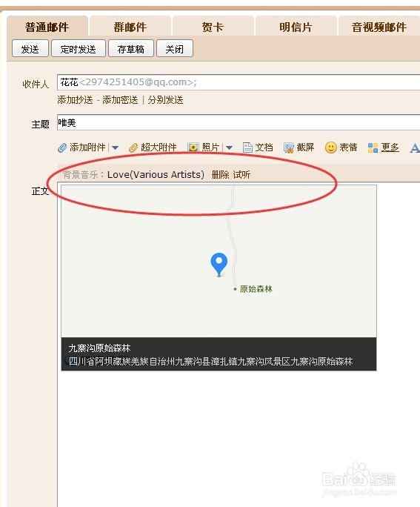
Task: Click the 文档 text link
Action: click(x=264, y=148)
